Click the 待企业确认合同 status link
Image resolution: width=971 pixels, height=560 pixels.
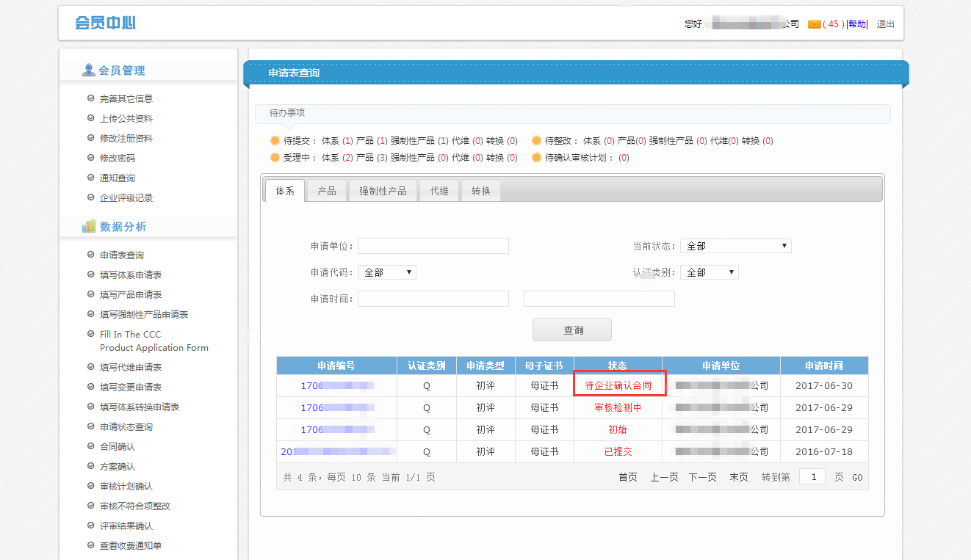point(618,385)
